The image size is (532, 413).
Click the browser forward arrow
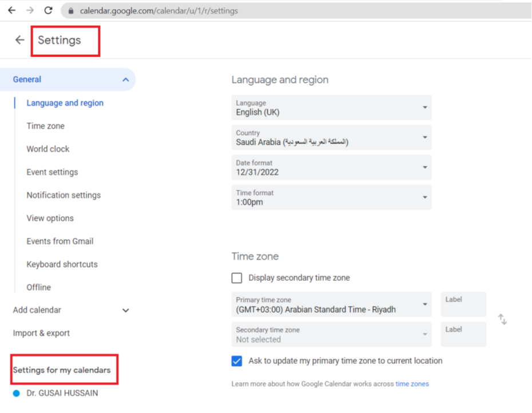(30, 10)
